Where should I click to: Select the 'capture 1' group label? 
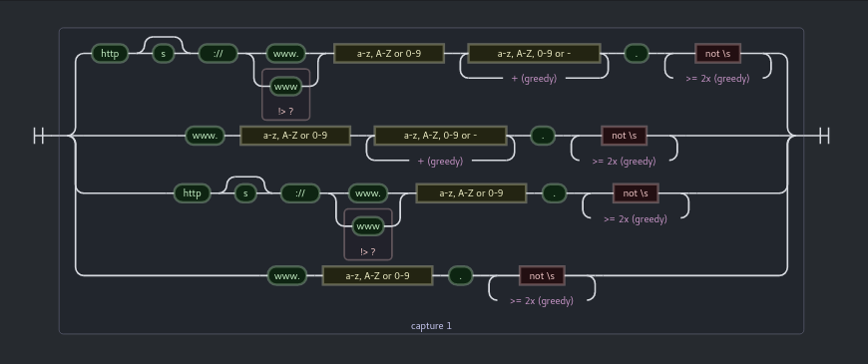click(431, 326)
